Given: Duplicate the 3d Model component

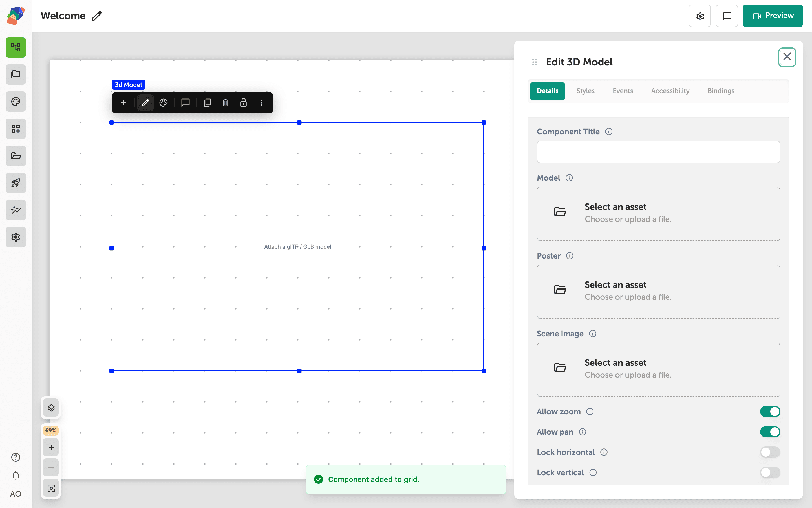Looking at the screenshot, I should [x=207, y=103].
